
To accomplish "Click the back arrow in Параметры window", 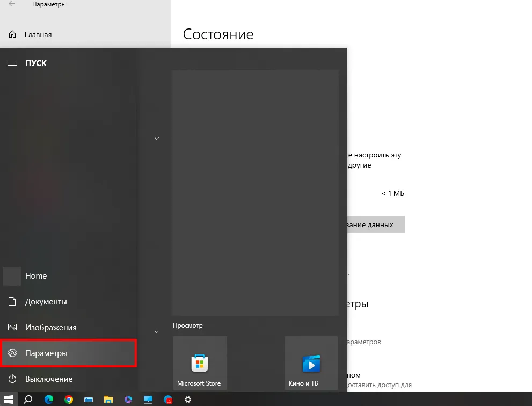I will click(12, 4).
